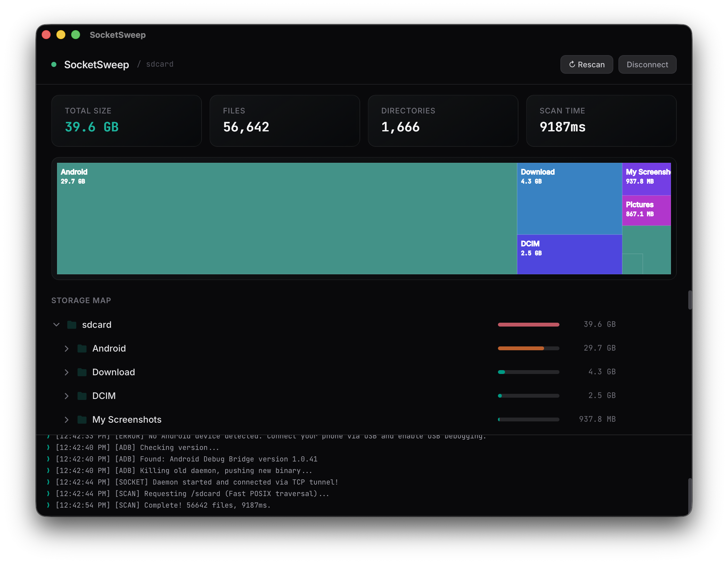
Task: Select the sdcard tree row label
Action: click(x=97, y=324)
